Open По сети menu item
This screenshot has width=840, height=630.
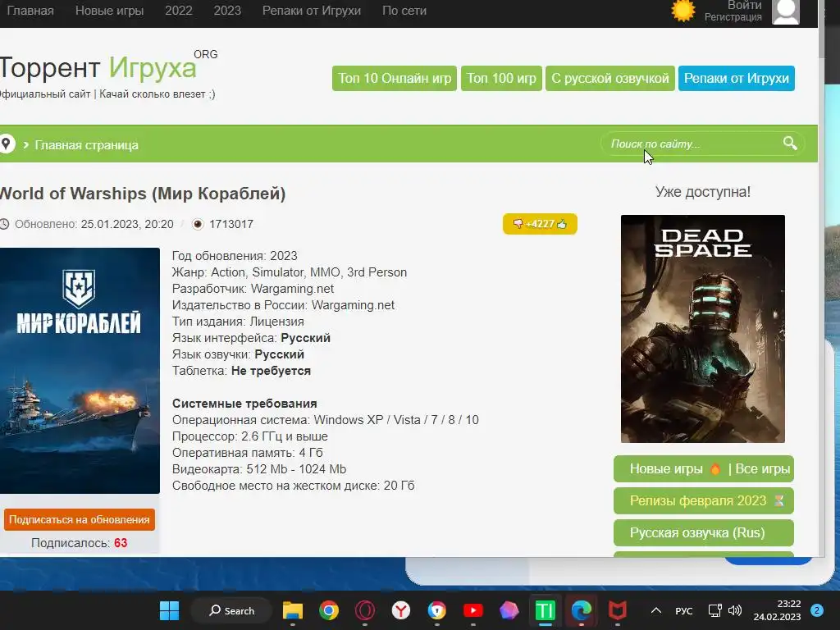[404, 10]
